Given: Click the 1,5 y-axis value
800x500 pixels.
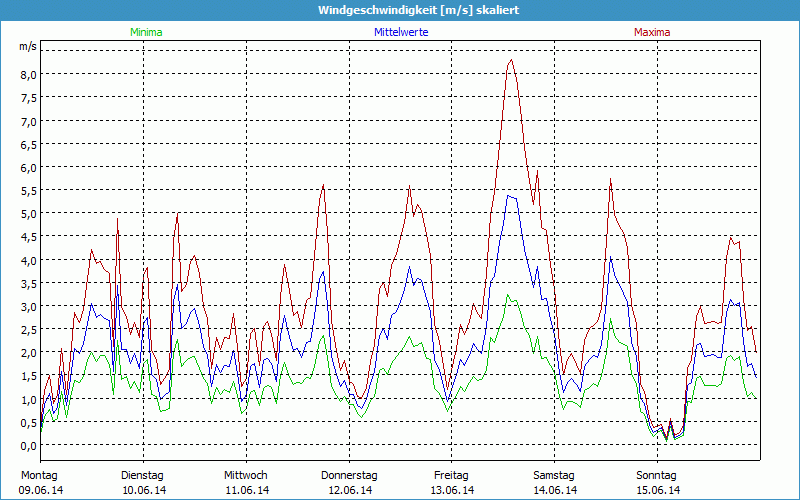Looking at the screenshot, I should pos(28,376).
